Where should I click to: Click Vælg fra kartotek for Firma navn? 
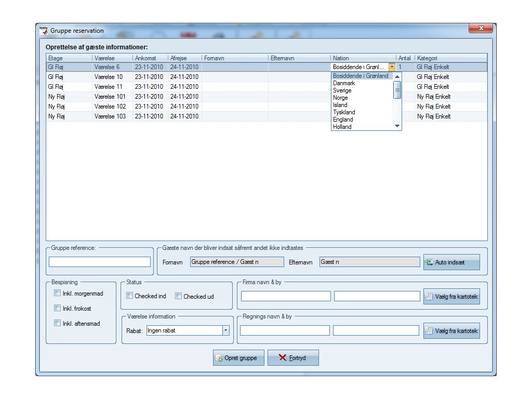click(451, 296)
